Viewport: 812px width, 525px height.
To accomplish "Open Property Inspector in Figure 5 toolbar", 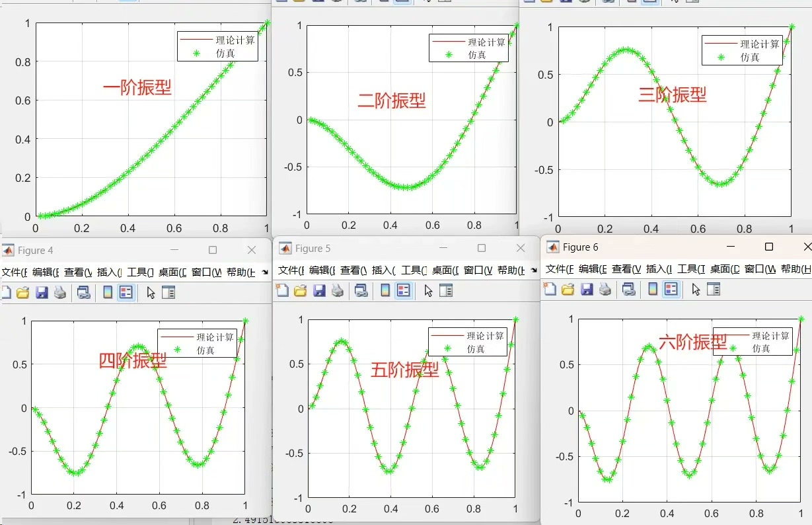I will 446,290.
